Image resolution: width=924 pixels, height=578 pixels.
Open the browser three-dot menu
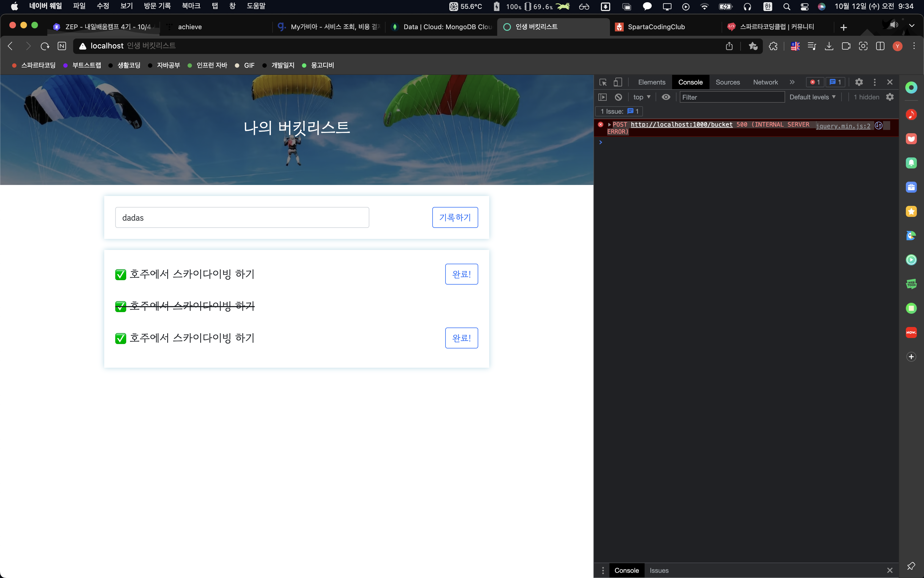(914, 46)
